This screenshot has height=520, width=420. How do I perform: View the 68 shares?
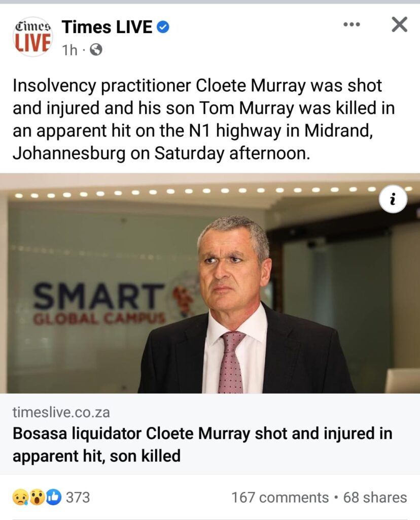click(x=375, y=497)
